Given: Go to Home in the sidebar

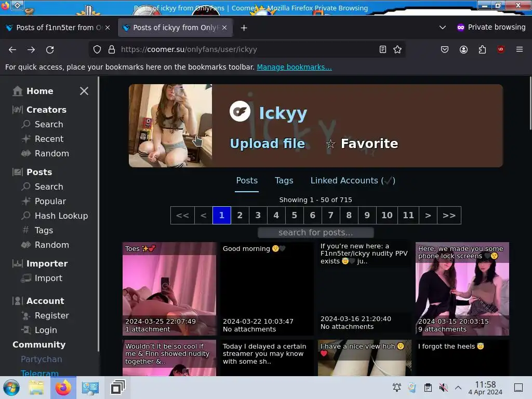Looking at the screenshot, I should tap(33, 91).
